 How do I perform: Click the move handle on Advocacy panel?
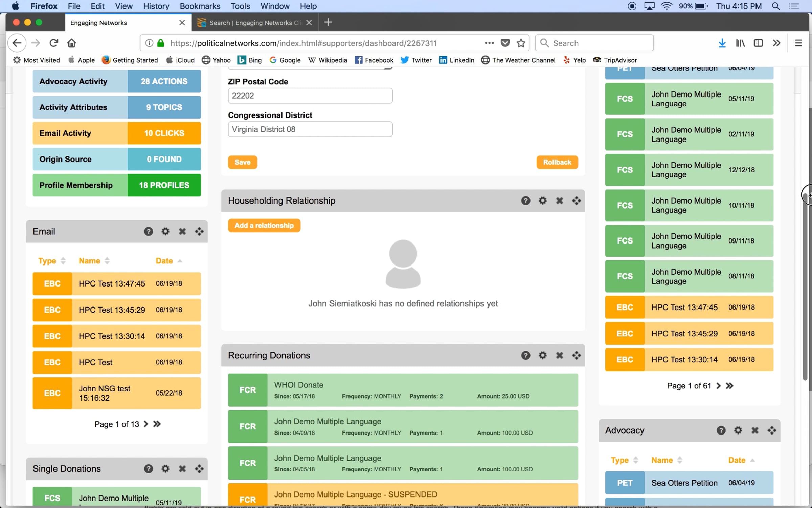click(x=771, y=430)
